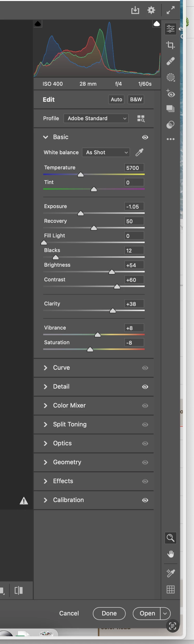Expand the Geometry section

[67, 462]
